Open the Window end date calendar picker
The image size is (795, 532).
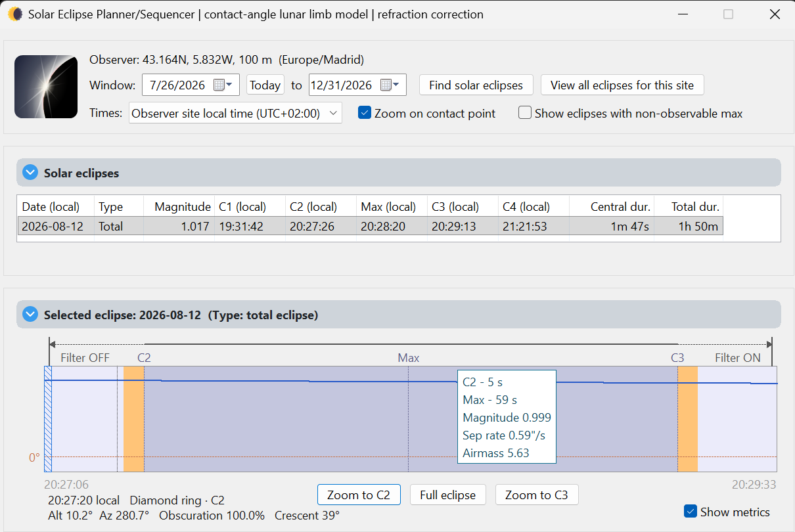(x=390, y=85)
